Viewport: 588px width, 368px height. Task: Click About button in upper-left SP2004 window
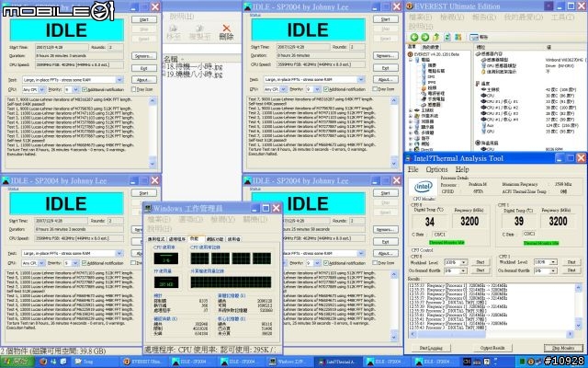tap(143, 80)
